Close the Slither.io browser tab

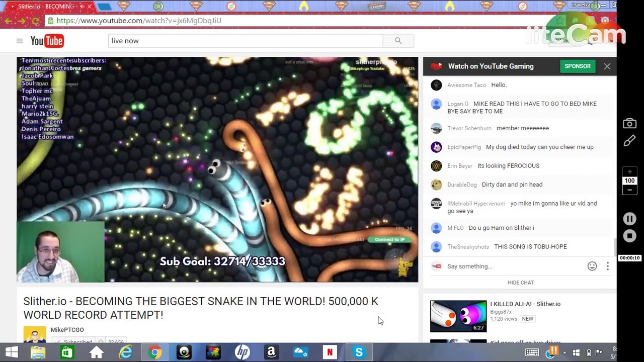coord(90,7)
